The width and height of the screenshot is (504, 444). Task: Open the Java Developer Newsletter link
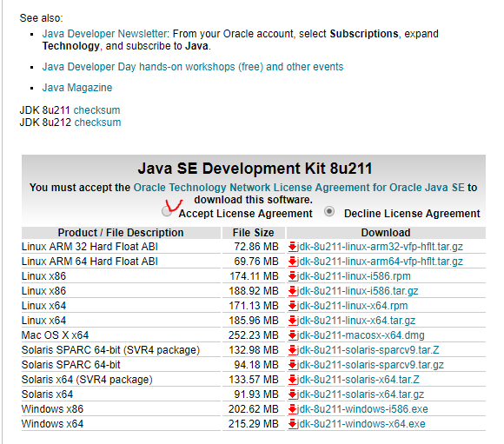pos(104,34)
